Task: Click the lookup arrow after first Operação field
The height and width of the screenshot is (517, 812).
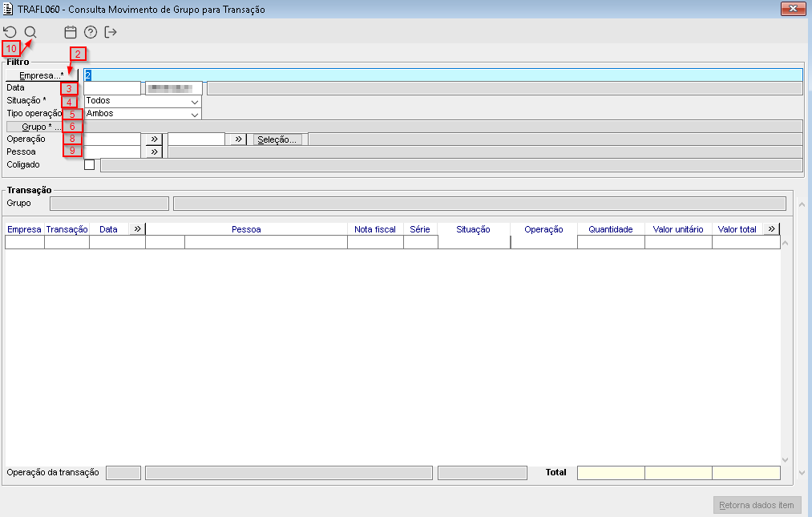Action: click(154, 139)
